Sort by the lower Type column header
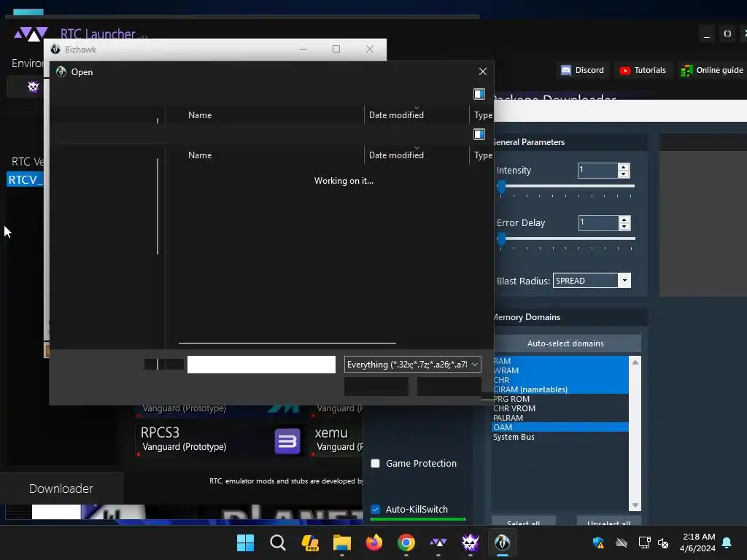The width and height of the screenshot is (747, 560). (x=483, y=155)
